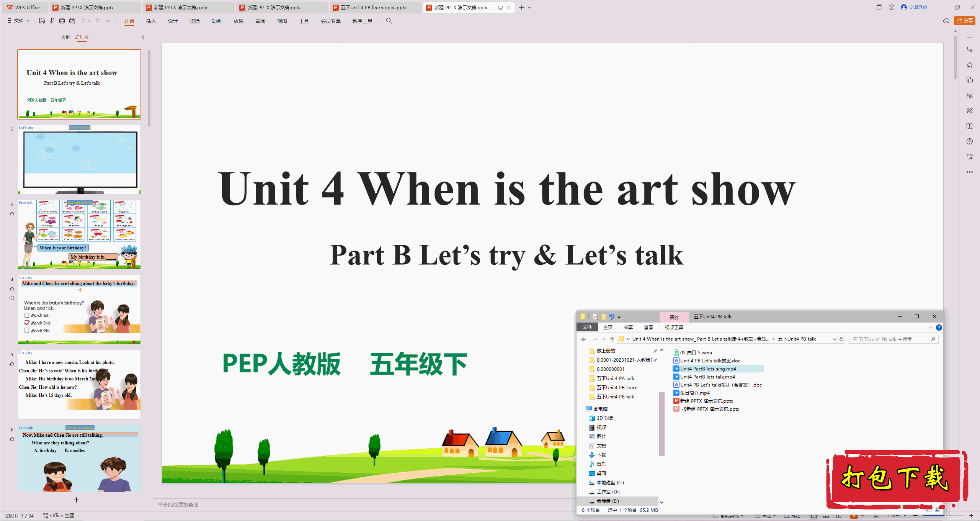980x521 pixels.
Task: Click the add new slide plus icon
Action: (77, 500)
